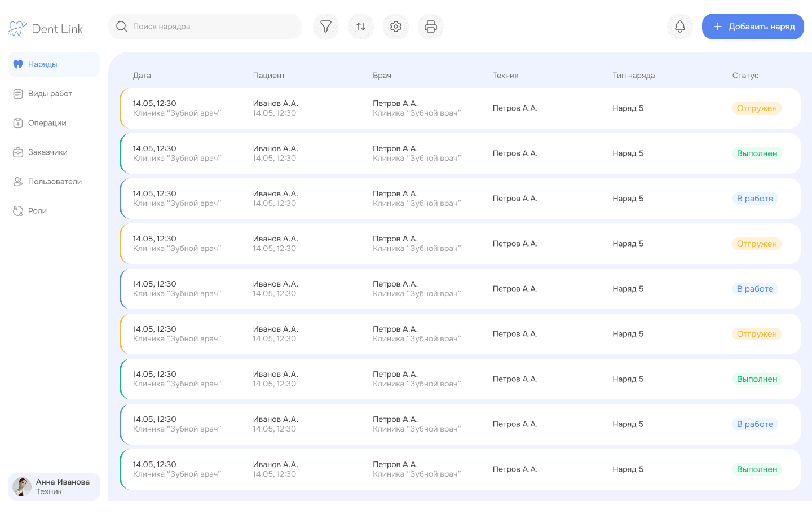The width and height of the screenshot is (812, 519).
Task: Click the Статус column header
Action: click(x=745, y=76)
